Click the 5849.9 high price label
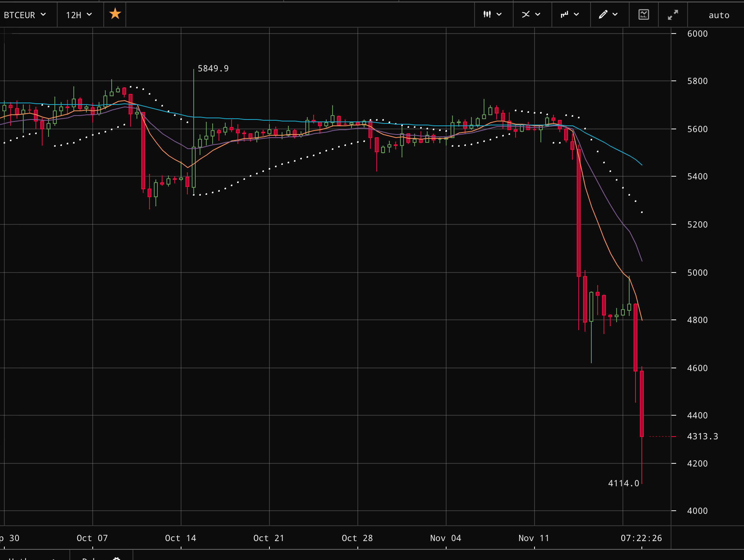744x560 pixels. (213, 69)
